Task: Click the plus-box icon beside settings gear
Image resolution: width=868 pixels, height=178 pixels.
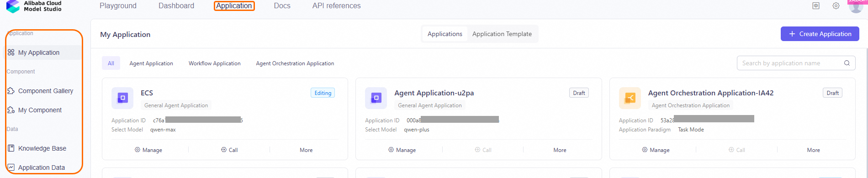Action: tap(816, 6)
